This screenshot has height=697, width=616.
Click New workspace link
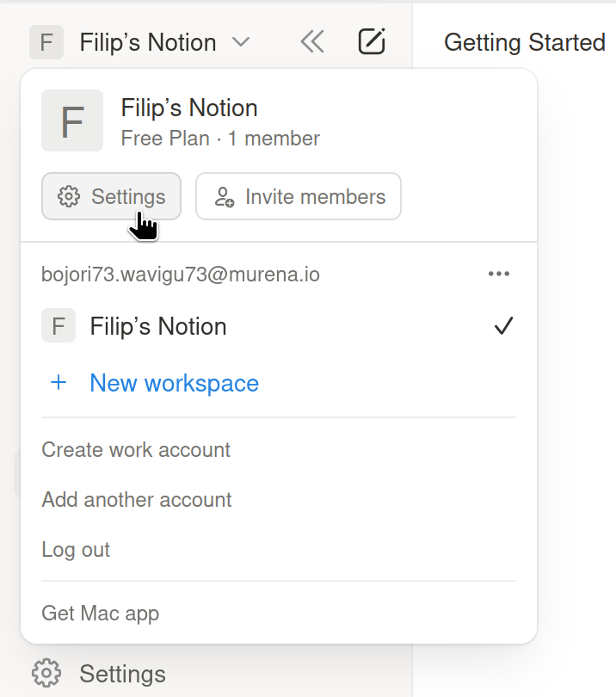pyautogui.click(x=174, y=383)
